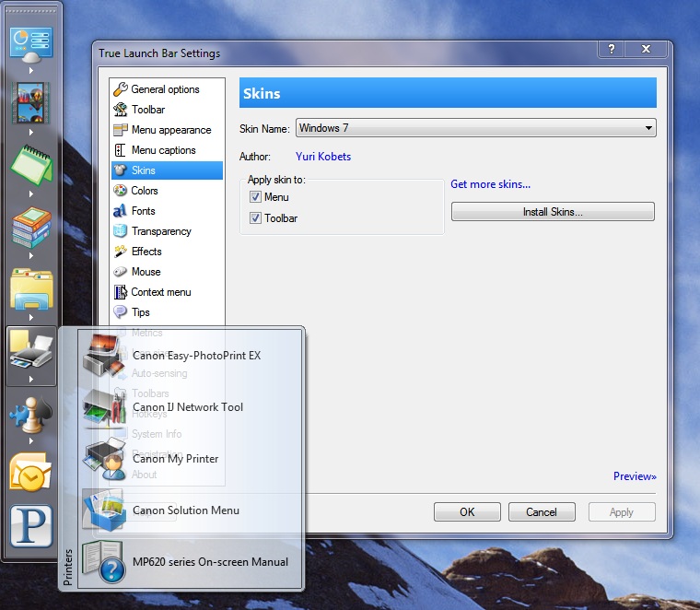Click the Context menu icon

(120, 292)
